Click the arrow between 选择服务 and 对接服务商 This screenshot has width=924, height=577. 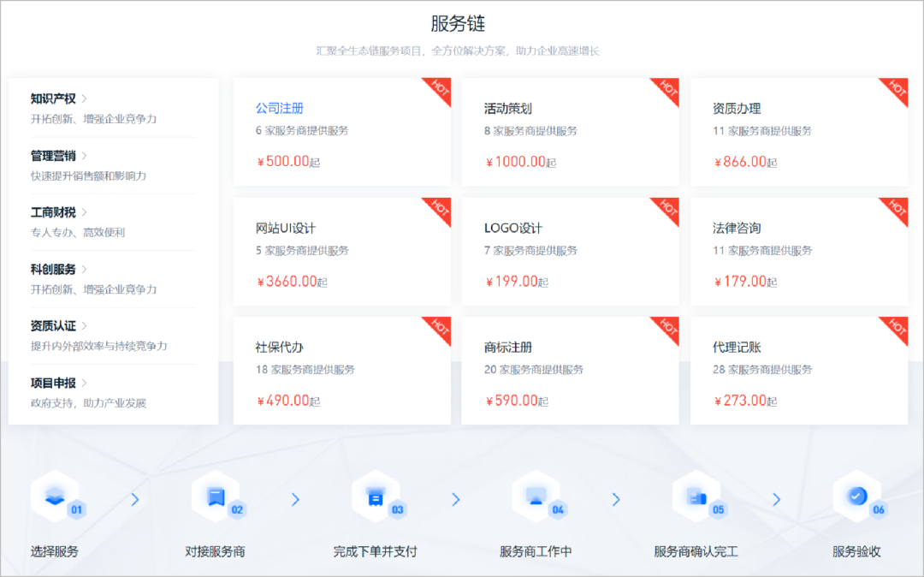tap(134, 499)
